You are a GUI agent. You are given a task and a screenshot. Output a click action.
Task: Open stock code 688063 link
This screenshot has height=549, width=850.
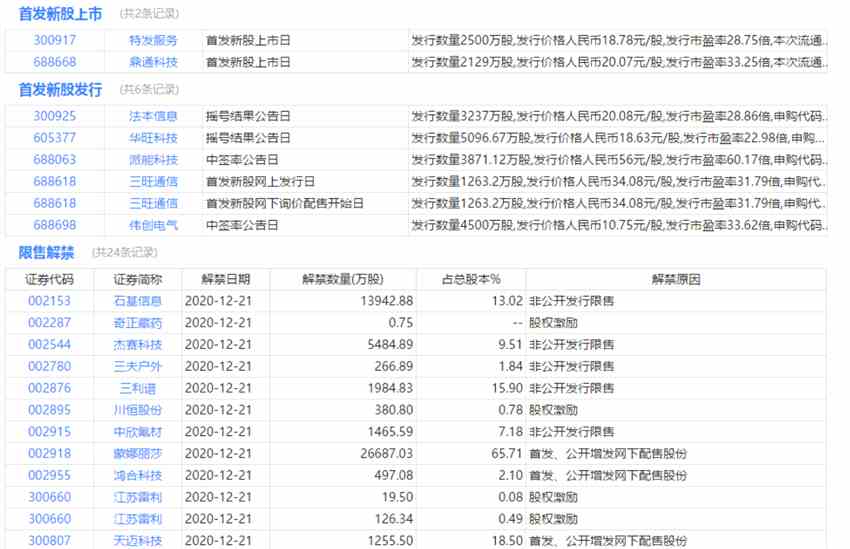pyautogui.click(x=55, y=159)
